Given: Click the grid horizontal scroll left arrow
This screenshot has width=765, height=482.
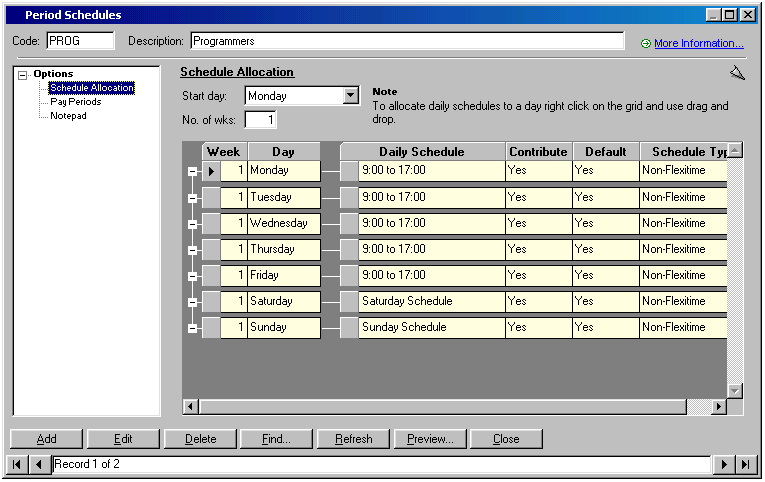Looking at the screenshot, I should pos(191,406).
